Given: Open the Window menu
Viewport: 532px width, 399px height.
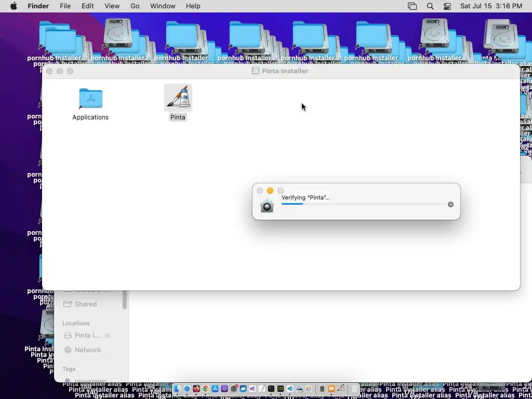Looking at the screenshot, I should 163,6.
